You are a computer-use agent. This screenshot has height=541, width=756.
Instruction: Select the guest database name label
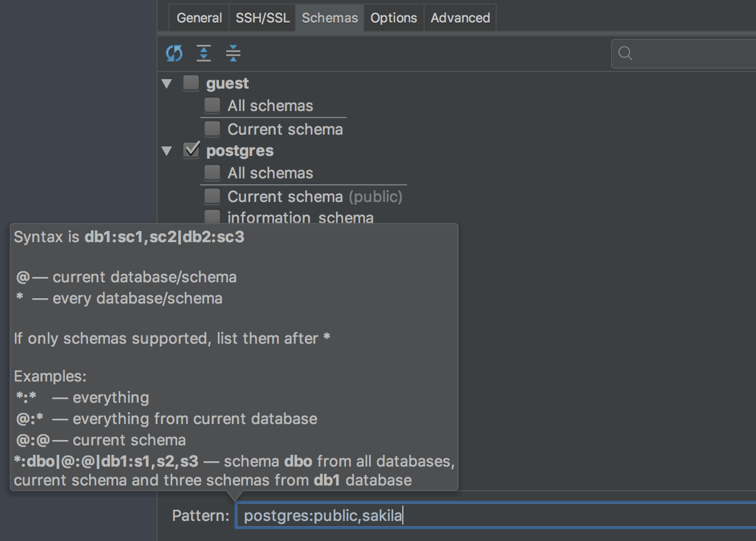click(x=227, y=83)
